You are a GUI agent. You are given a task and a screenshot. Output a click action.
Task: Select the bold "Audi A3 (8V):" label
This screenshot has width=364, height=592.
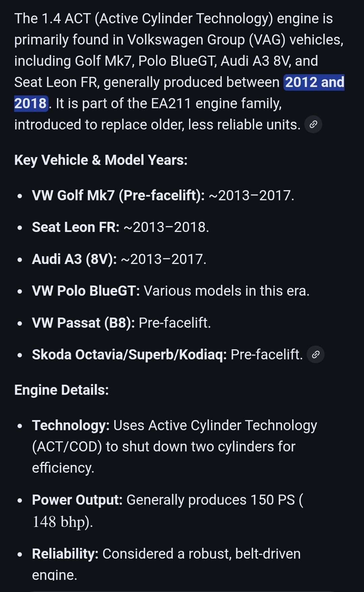[x=74, y=259]
